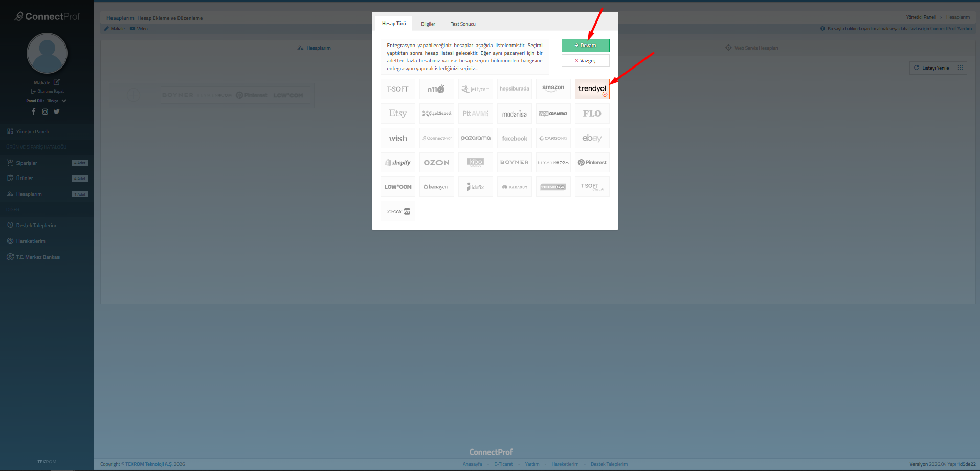
Task: Expand the Panel Dili language dropdown
Action: tap(63, 101)
